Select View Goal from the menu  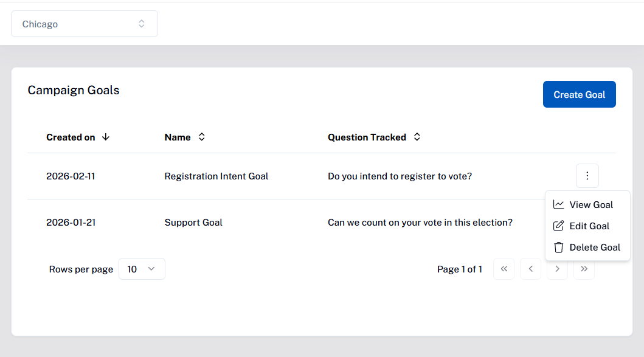tap(591, 205)
